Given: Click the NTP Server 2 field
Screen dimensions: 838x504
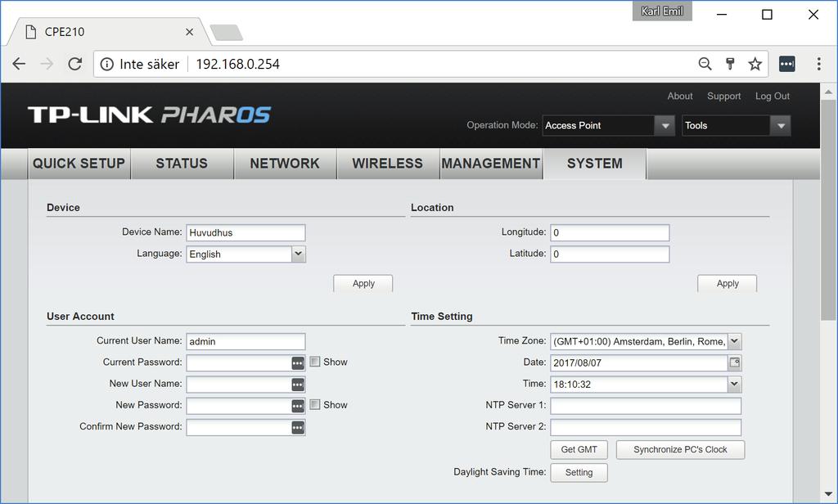Looking at the screenshot, I should pos(646,427).
